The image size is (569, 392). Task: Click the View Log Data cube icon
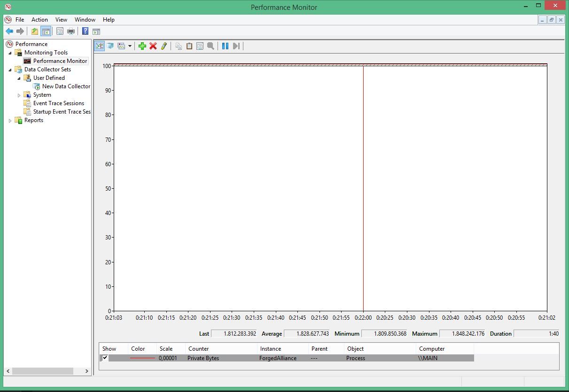[x=110, y=46]
